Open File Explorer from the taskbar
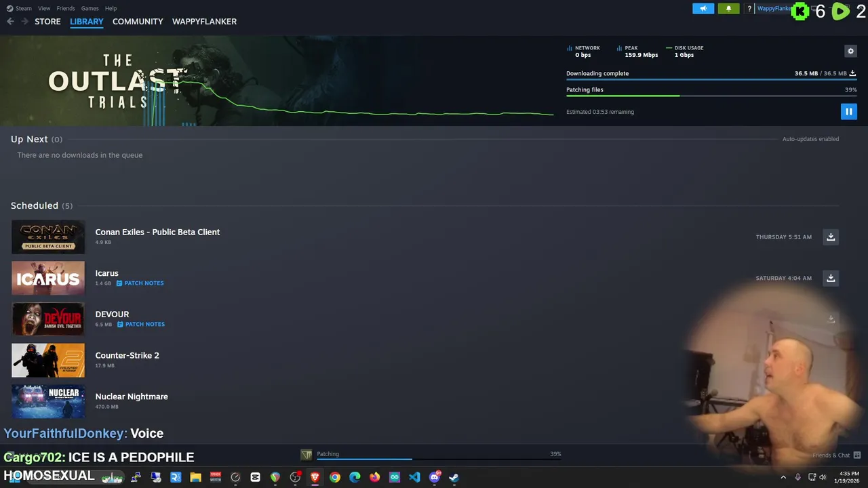 195,477
